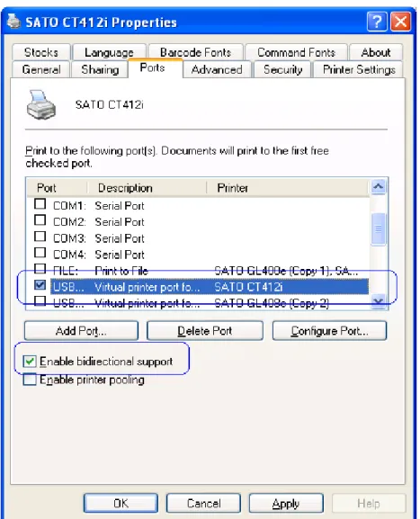This screenshot has height=519, width=420.
Task: Select the Command Fonts tab
Action: point(296,52)
